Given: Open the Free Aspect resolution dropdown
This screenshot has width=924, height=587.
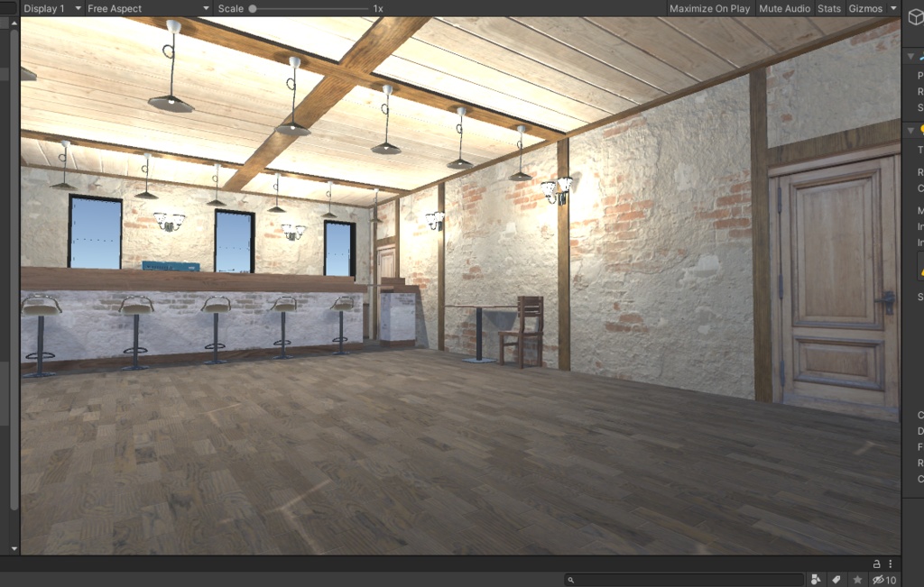Looking at the screenshot, I should tap(147, 8).
